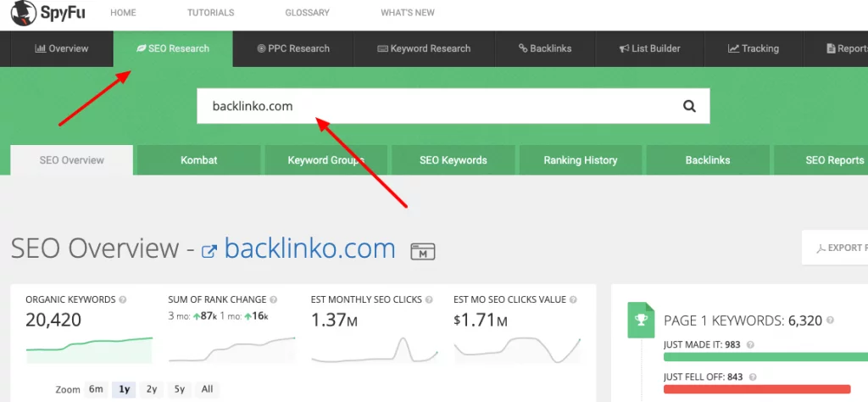Open the backlinko.com heading link

309,248
